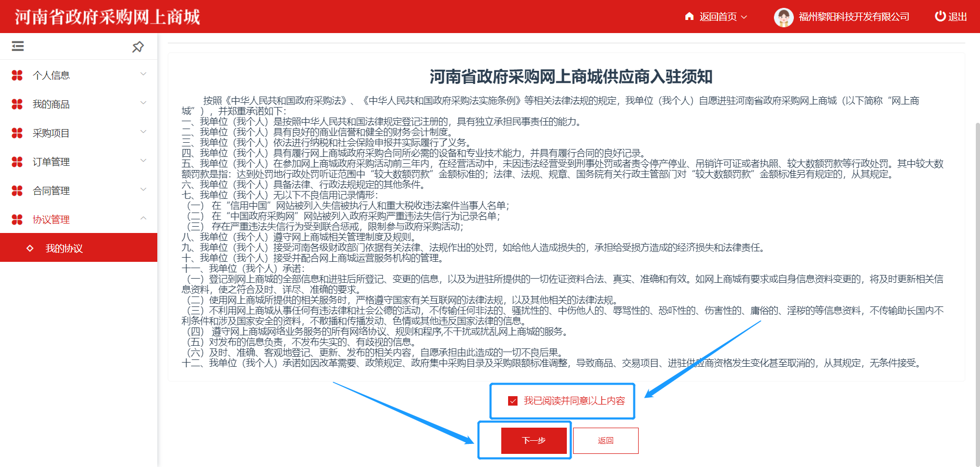Click the red clover icon beside 个人信息
This screenshot has height=467, width=980.
click(17, 76)
